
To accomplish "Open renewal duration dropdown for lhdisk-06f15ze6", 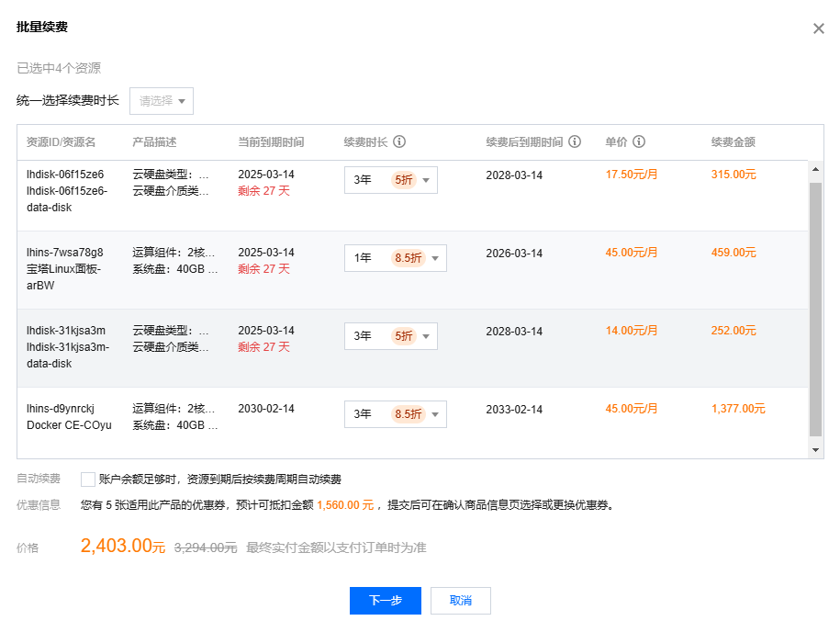I will coord(391,180).
